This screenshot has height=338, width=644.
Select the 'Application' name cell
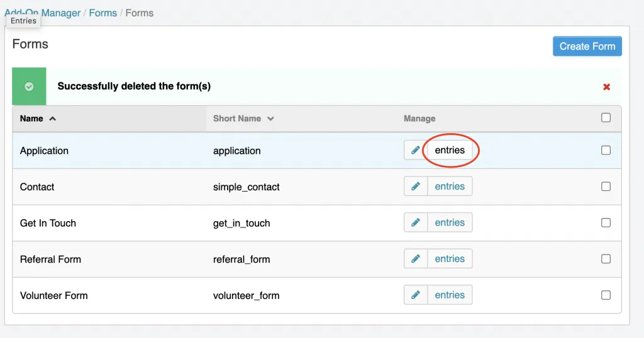(45, 151)
